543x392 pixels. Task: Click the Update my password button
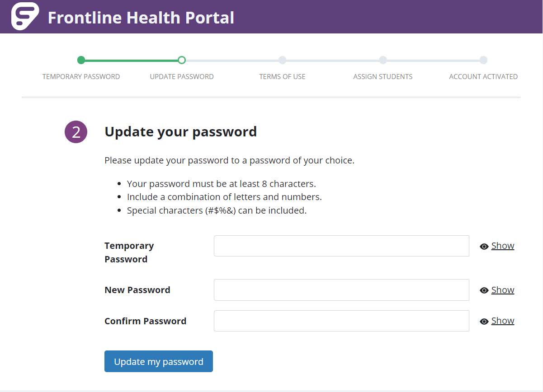[x=159, y=361]
